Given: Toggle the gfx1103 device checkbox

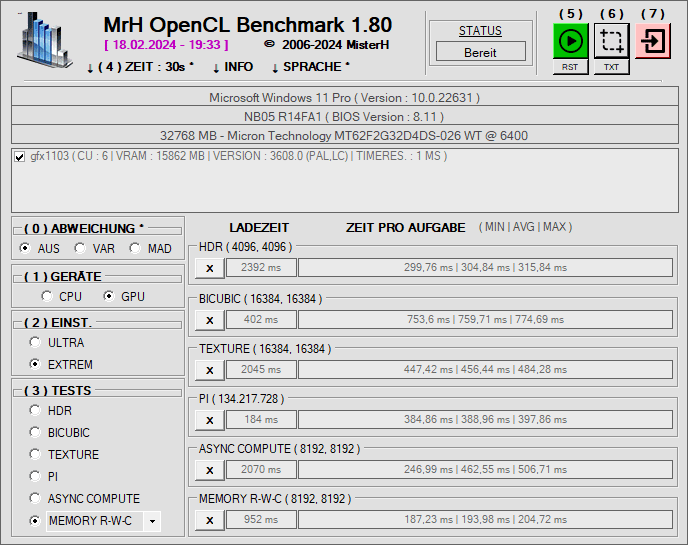Looking at the screenshot, I should (x=19, y=157).
